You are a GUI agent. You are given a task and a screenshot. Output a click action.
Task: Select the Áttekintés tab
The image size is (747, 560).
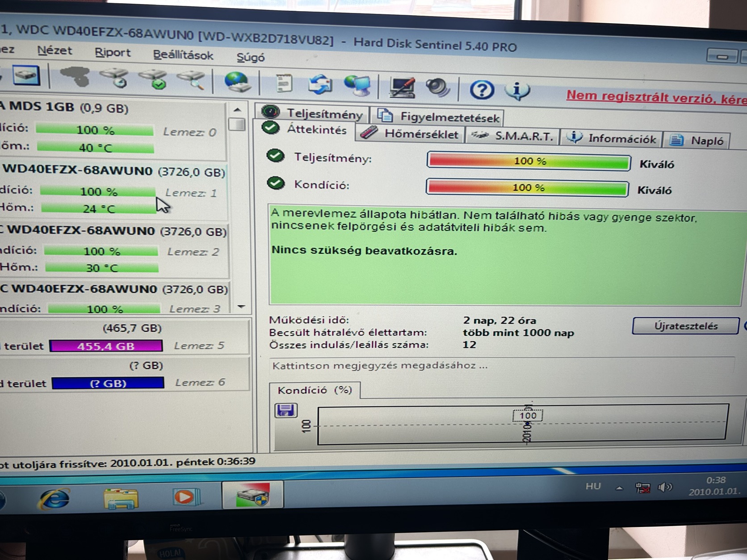point(305,129)
